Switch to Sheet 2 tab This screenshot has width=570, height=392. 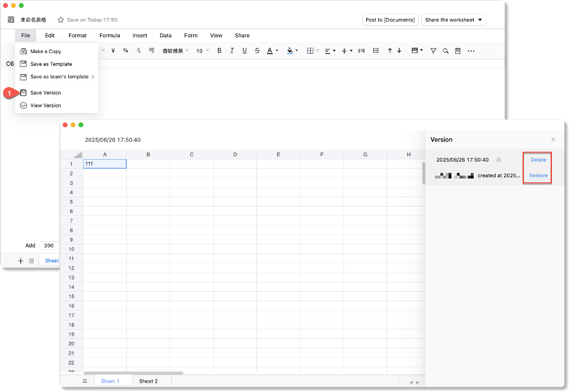pyautogui.click(x=148, y=381)
